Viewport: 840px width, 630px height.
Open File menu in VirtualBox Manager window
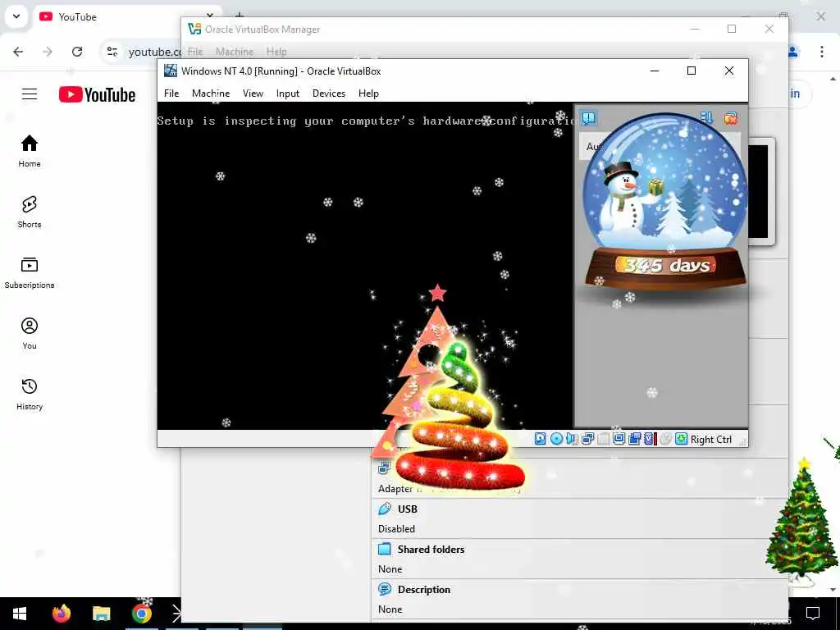tap(195, 52)
